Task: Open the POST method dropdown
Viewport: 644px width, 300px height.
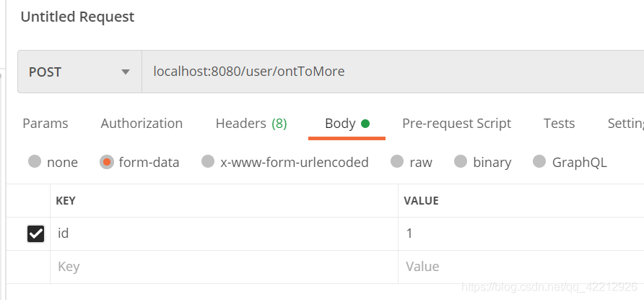Action: pos(79,72)
